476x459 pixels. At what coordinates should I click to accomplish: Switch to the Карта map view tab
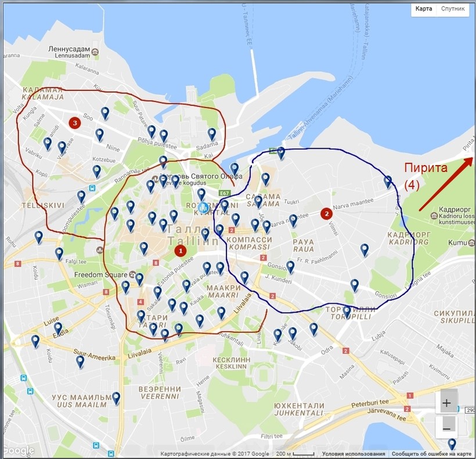point(424,9)
